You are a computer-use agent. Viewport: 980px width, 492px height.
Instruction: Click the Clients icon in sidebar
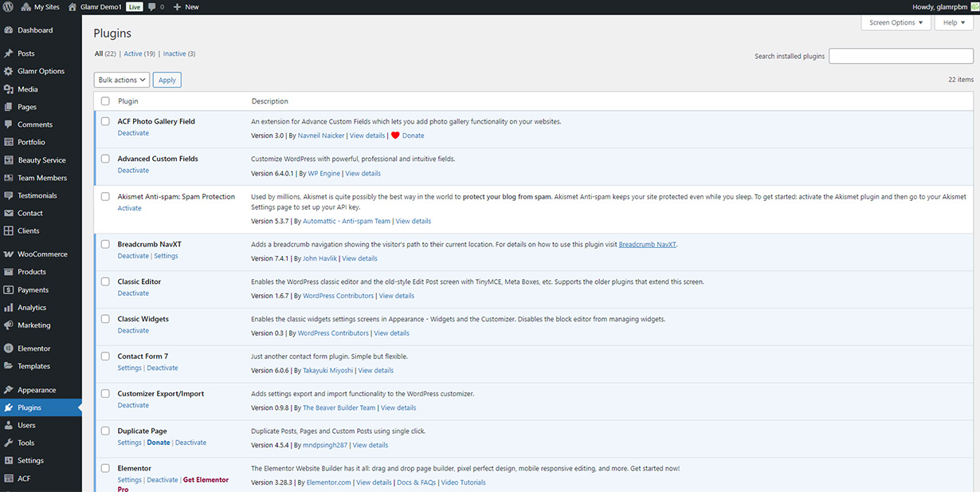[x=8, y=230]
